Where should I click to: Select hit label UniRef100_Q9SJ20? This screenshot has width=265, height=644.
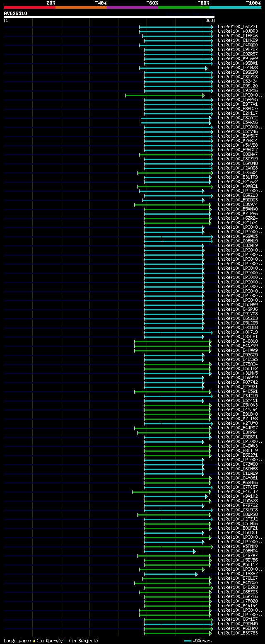tap(238, 86)
